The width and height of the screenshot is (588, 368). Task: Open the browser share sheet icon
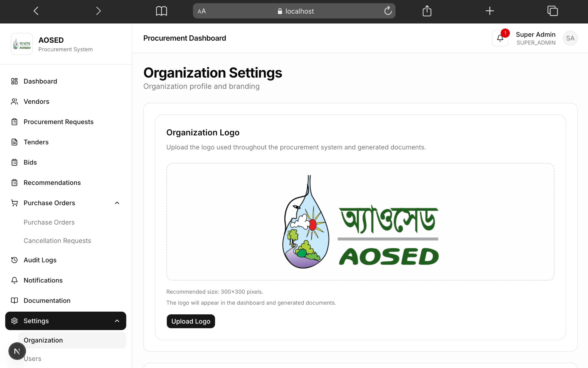[427, 11]
